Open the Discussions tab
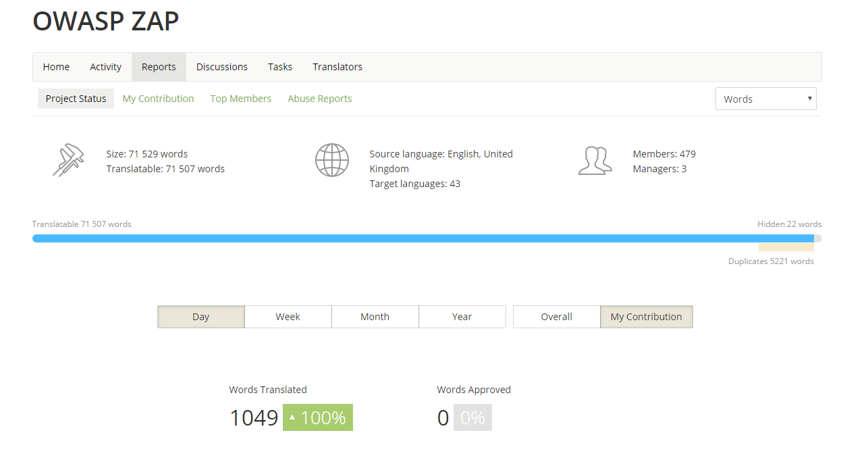The height and width of the screenshot is (462, 868). point(222,67)
